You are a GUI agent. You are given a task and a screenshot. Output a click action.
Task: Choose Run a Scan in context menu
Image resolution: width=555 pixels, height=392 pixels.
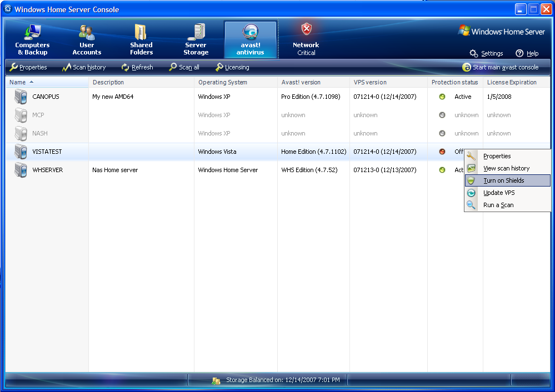[x=508, y=205]
